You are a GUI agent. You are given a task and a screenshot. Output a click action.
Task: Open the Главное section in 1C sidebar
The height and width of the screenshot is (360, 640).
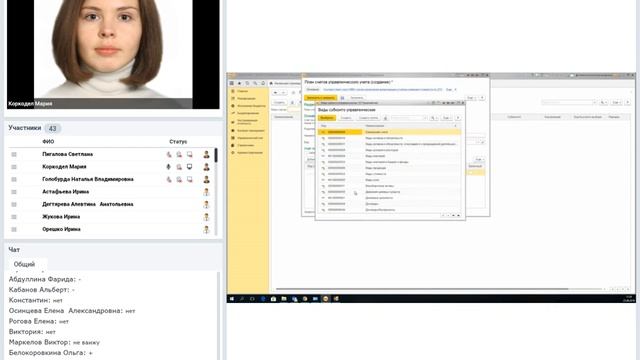[243, 91]
